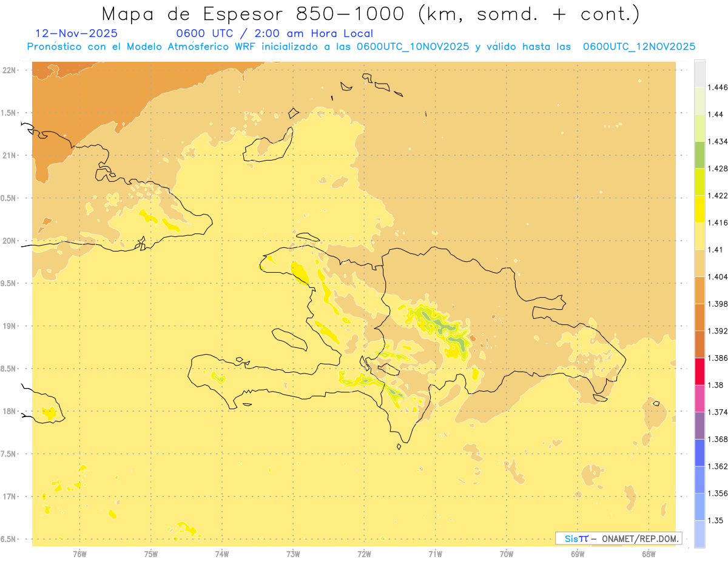Click the light gray swatch atop the legend
Screen dimensions: 728x562
point(699,73)
